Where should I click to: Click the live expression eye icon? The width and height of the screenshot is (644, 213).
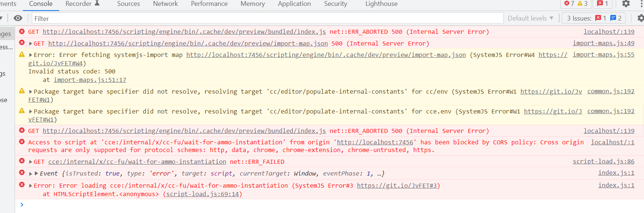coord(18,18)
